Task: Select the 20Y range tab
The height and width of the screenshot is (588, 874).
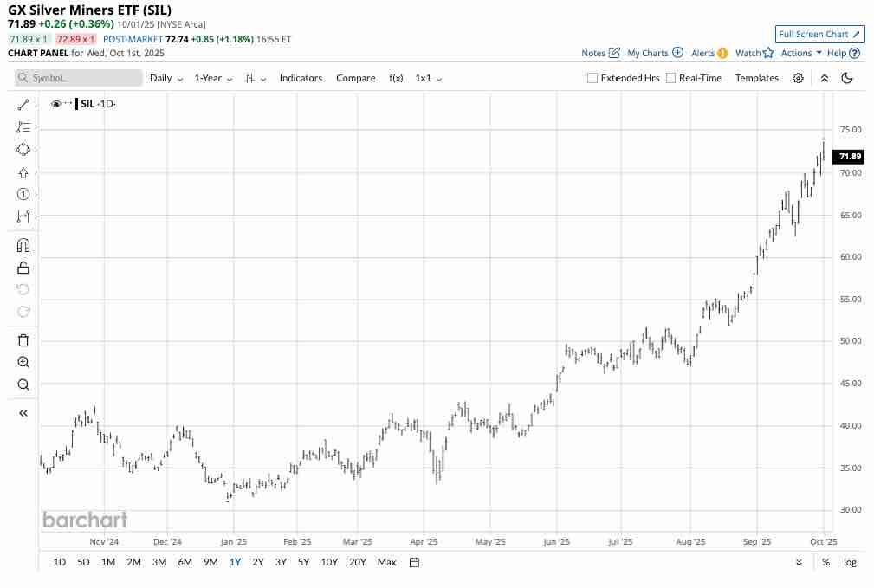Action: (x=357, y=562)
